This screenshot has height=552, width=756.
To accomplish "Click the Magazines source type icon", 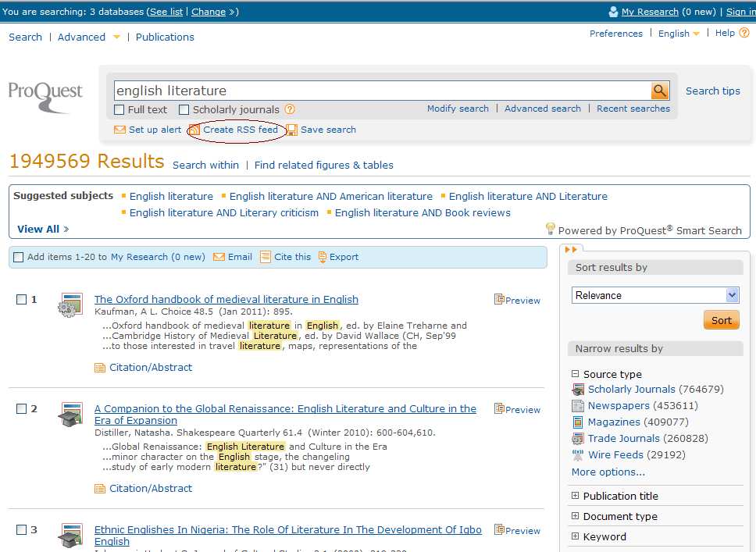I will pyautogui.click(x=578, y=422).
